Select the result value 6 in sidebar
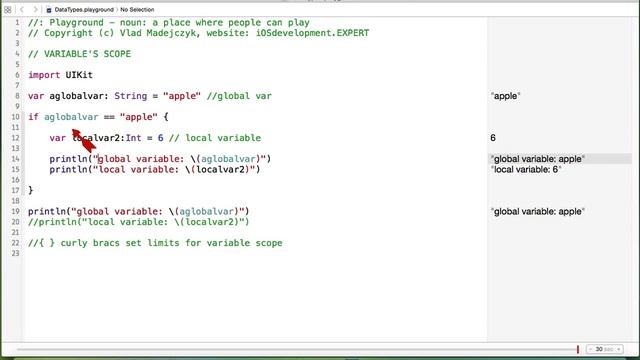The image size is (640, 360). (x=493, y=138)
